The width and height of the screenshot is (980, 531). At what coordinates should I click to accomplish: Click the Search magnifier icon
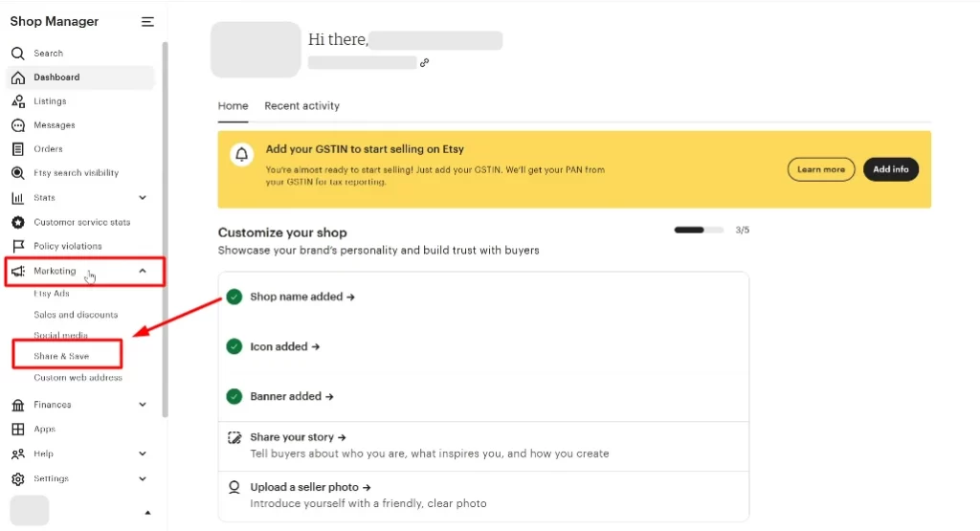click(x=18, y=54)
